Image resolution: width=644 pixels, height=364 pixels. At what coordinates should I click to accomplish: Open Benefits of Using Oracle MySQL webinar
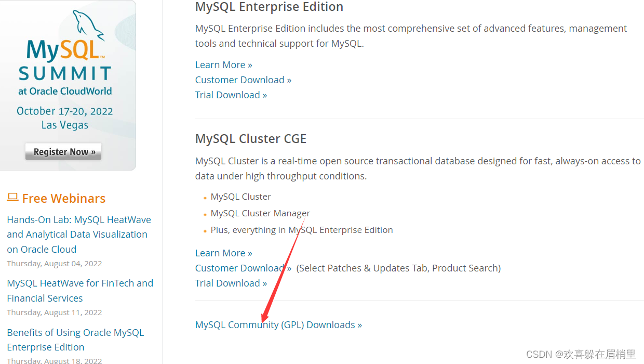[75, 340]
